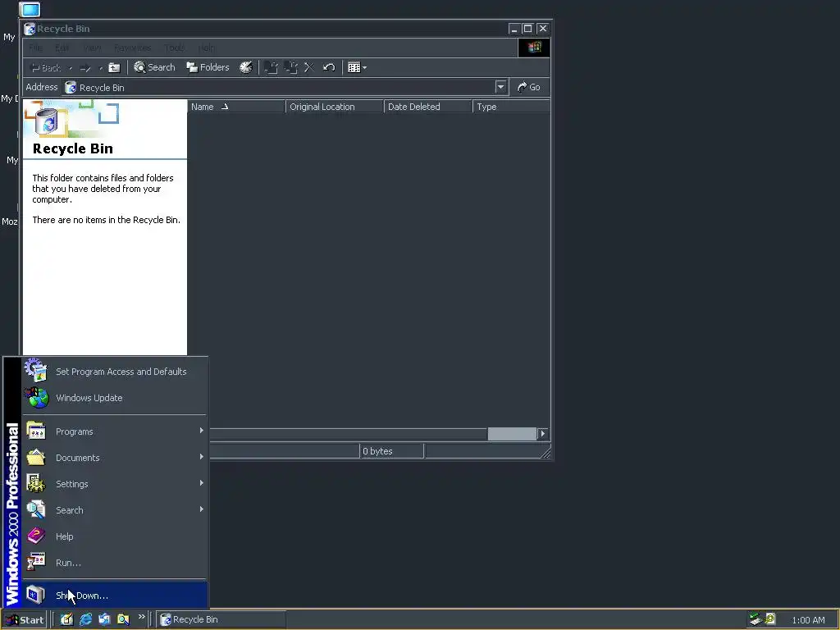840x630 pixels.
Task: Expand the Search submenu in Start menu
Action: coord(114,510)
